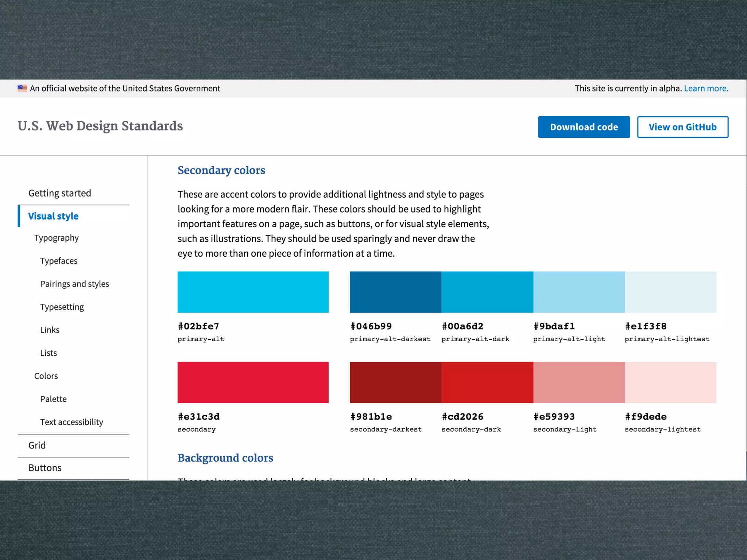
Task: Open the Learn more link
Action: (706, 89)
